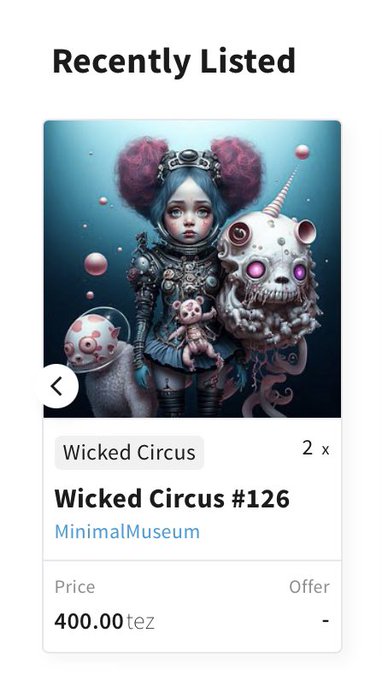Image resolution: width=382 pixels, height=680 pixels.
Task: Click the Recently Listed heading
Action: [174, 61]
